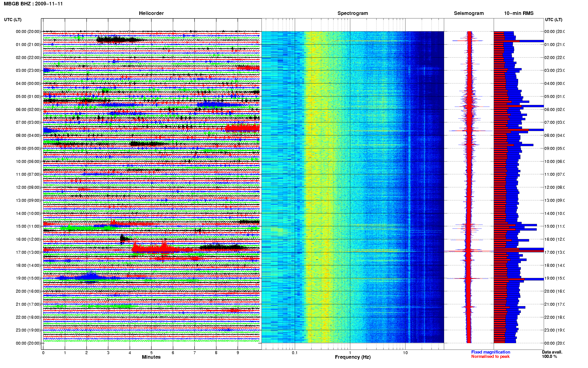588x368 pixels.
Task: Click the '09:00 (05:00)' left time label
Action: pos(28,148)
